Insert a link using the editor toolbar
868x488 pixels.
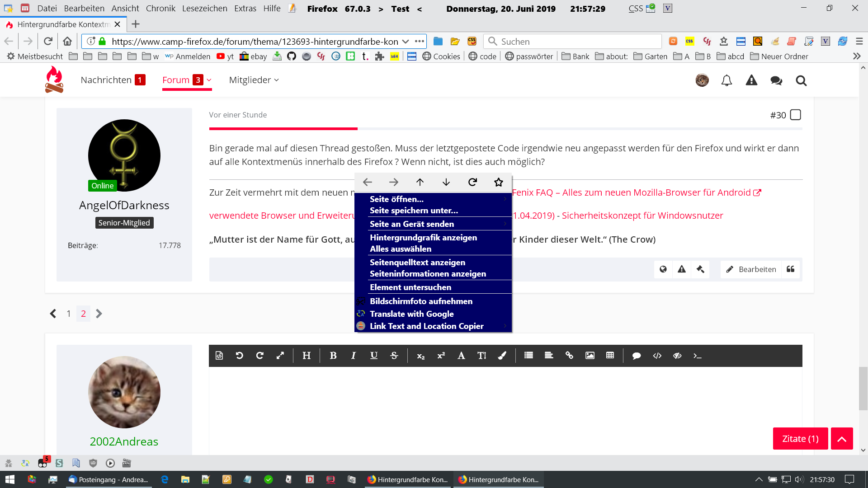[569, 356]
